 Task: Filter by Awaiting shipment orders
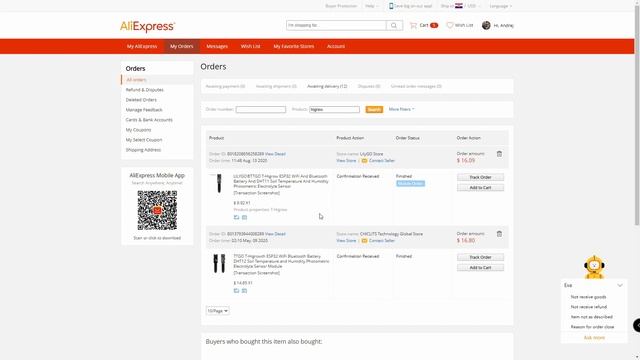click(x=276, y=87)
